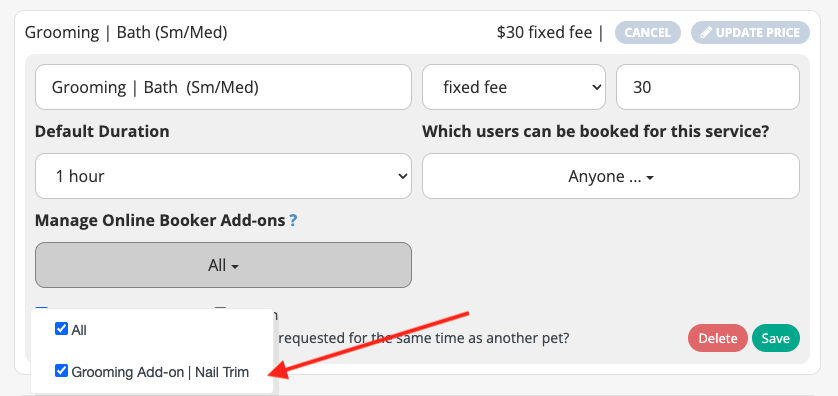838x396 pixels.
Task: Click the blue question mark help icon
Action: (293, 220)
